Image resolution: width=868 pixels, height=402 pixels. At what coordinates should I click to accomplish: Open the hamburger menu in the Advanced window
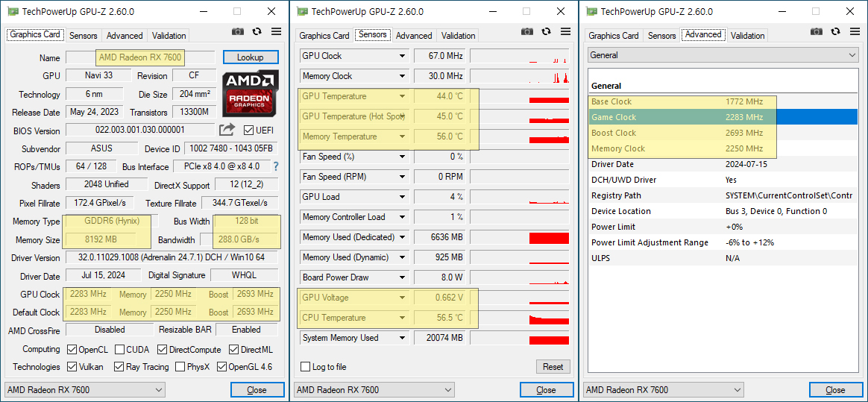coord(855,31)
